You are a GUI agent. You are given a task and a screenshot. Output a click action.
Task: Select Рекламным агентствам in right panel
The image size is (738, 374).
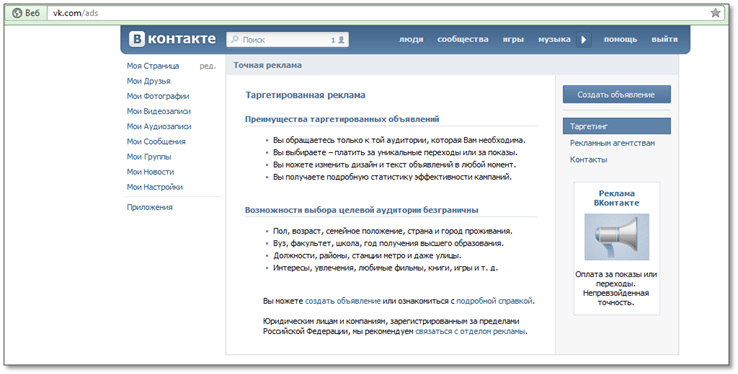(x=612, y=143)
